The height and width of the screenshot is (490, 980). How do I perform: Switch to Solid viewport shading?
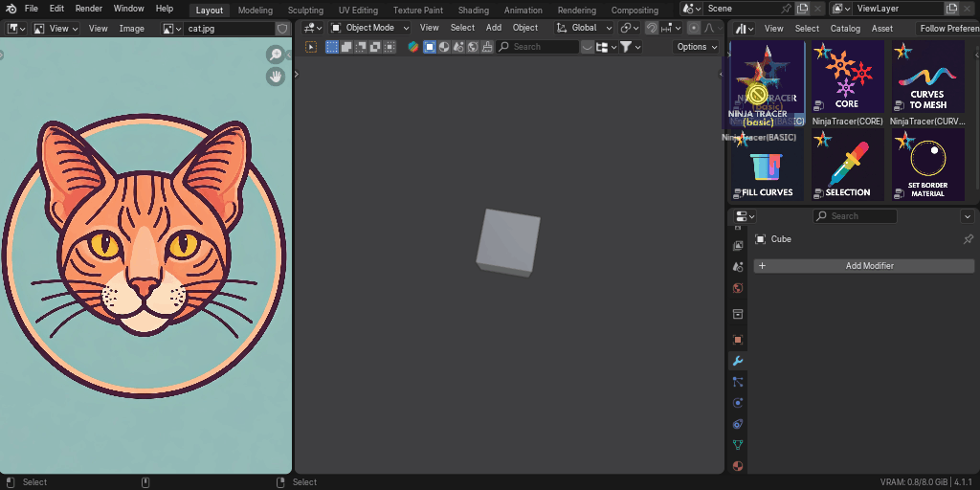pos(430,47)
